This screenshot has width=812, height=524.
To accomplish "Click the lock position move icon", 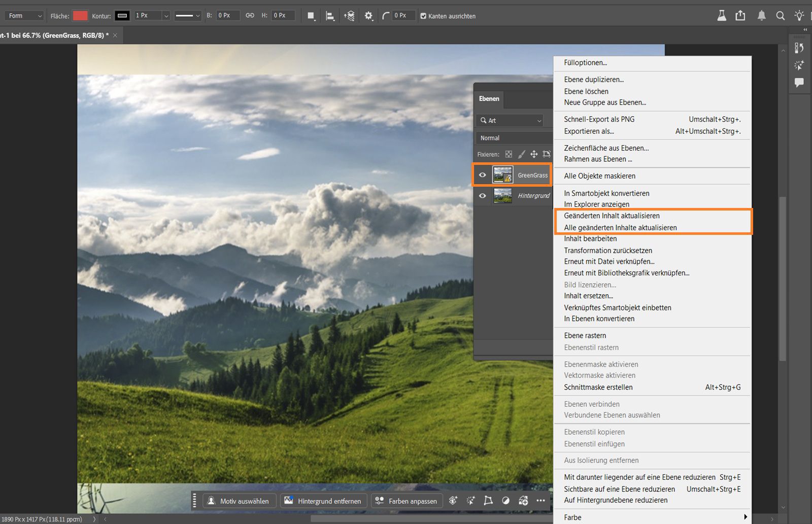I will point(534,154).
